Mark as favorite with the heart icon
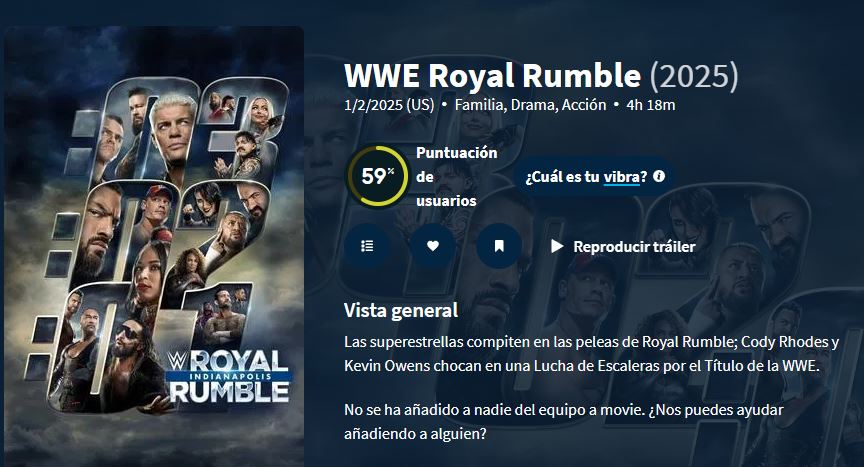 [433, 246]
